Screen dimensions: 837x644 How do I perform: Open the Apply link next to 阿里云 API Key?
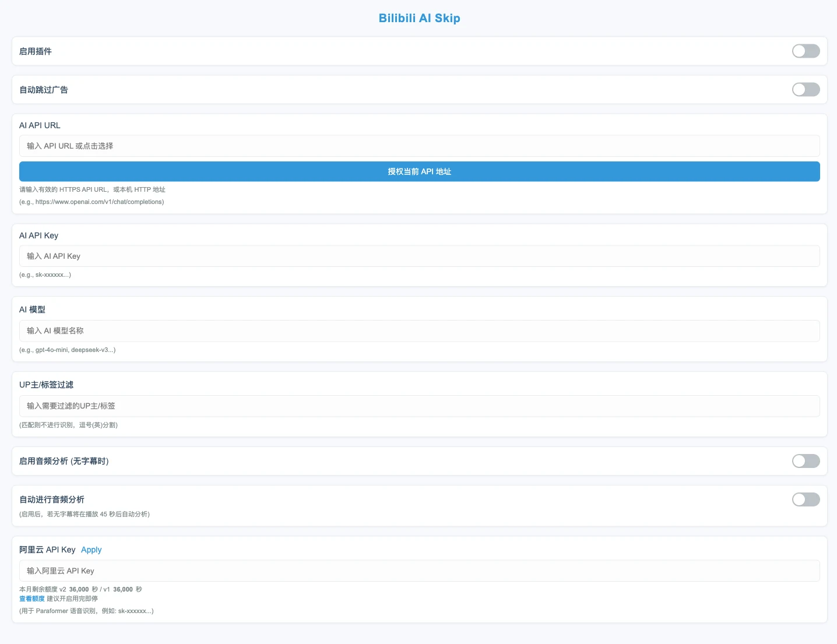tap(92, 550)
